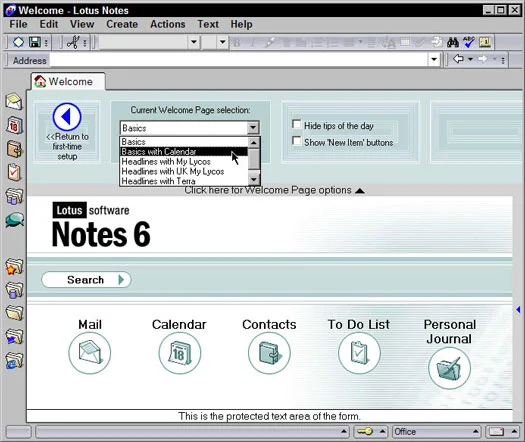Open the Address bar history dropdown

click(434, 60)
